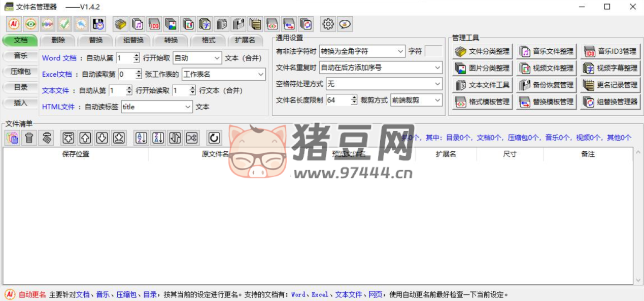Move selected file to top of list
The image size is (644, 301).
pyautogui.click(x=69, y=138)
